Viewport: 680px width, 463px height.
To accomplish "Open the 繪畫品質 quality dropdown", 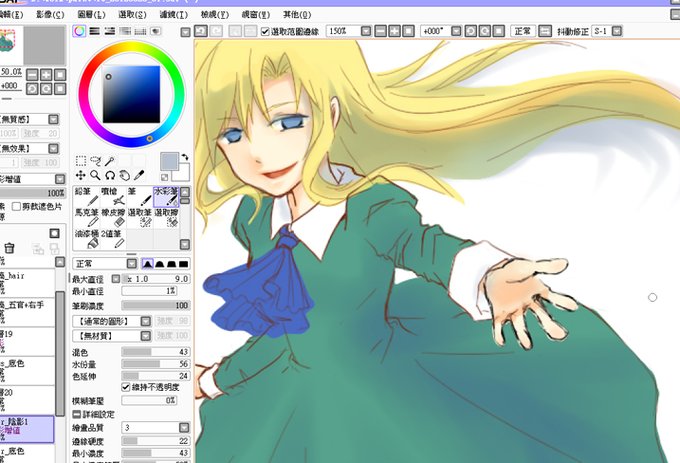I will [184, 427].
